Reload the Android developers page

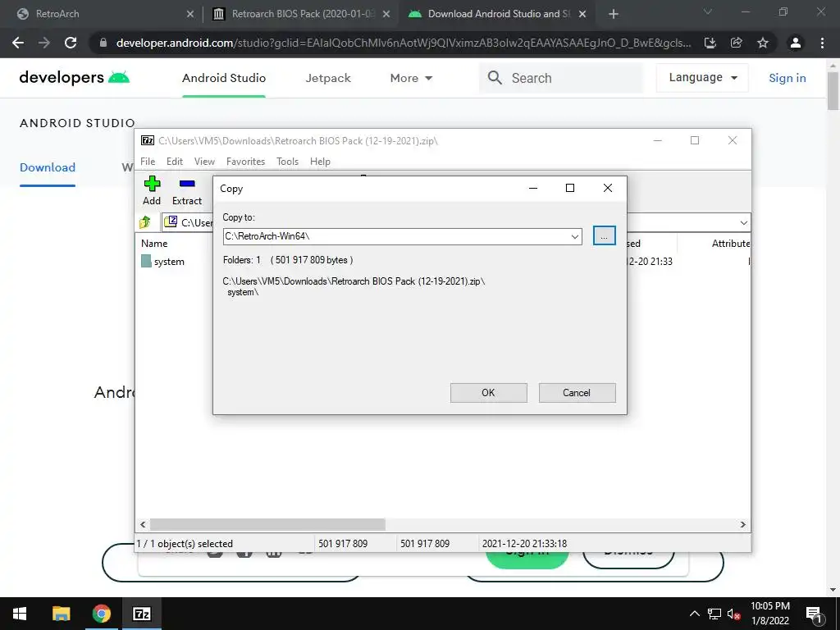(x=71, y=43)
